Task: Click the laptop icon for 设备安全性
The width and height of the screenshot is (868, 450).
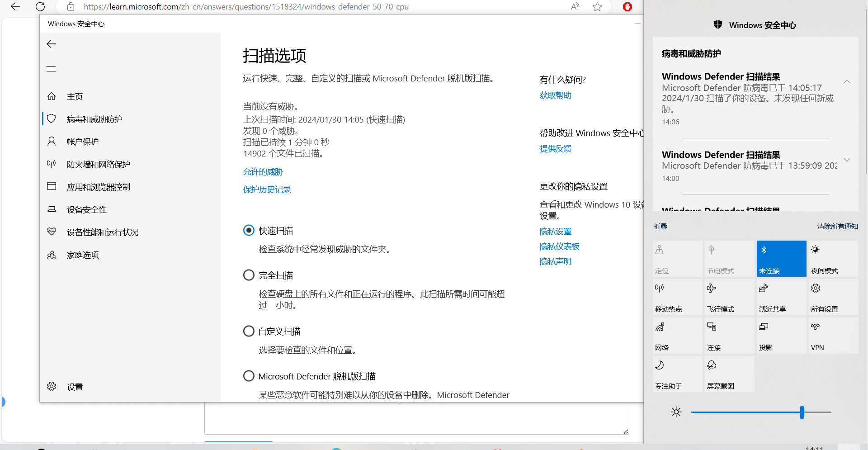Action: pos(52,209)
